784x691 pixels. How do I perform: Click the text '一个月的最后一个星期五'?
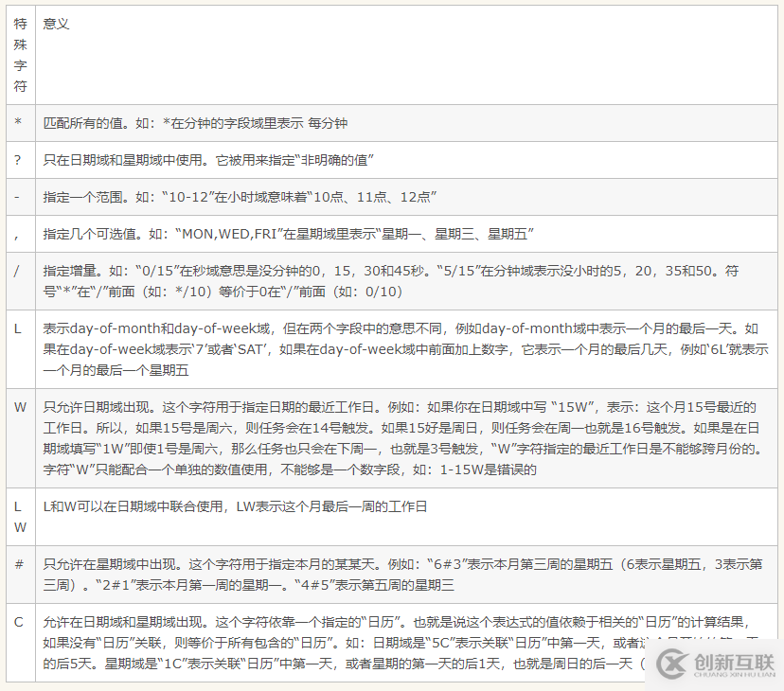coord(116,371)
